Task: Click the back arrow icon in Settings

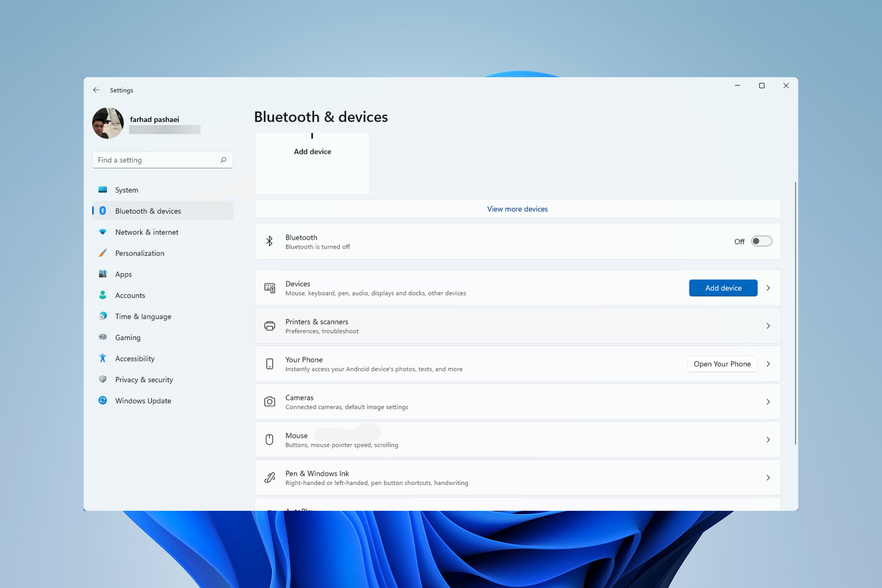Action: point(96,90)
